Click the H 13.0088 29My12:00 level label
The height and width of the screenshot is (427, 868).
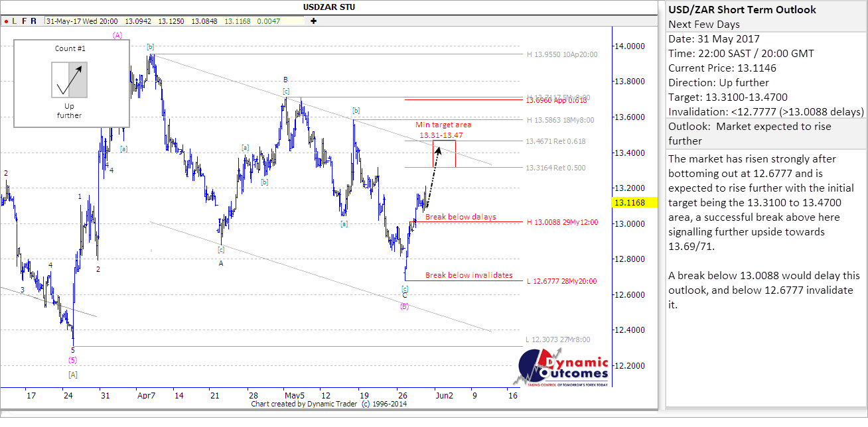pos(561,223)
